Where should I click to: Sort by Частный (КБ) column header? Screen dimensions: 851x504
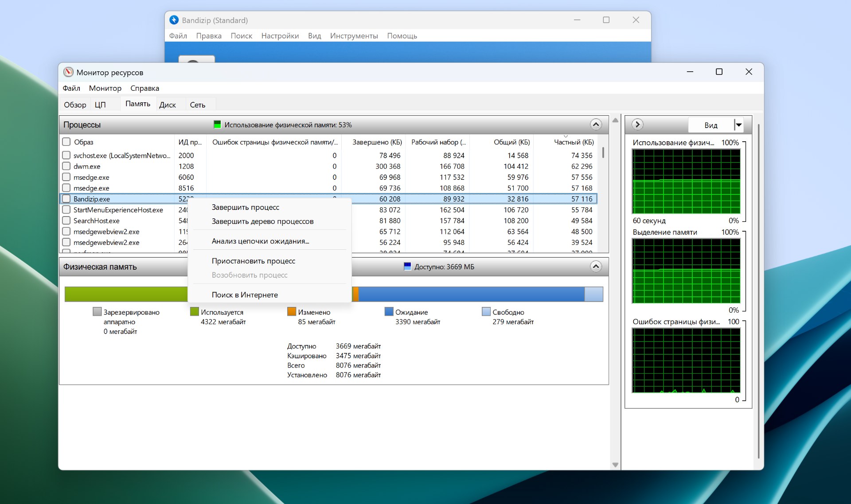(x=574, y=142)
